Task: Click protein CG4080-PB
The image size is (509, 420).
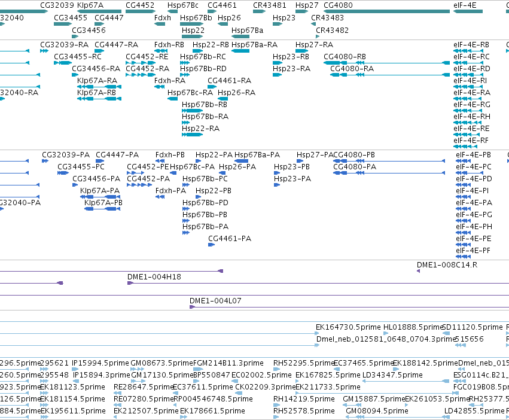Action: pos(354,155)
